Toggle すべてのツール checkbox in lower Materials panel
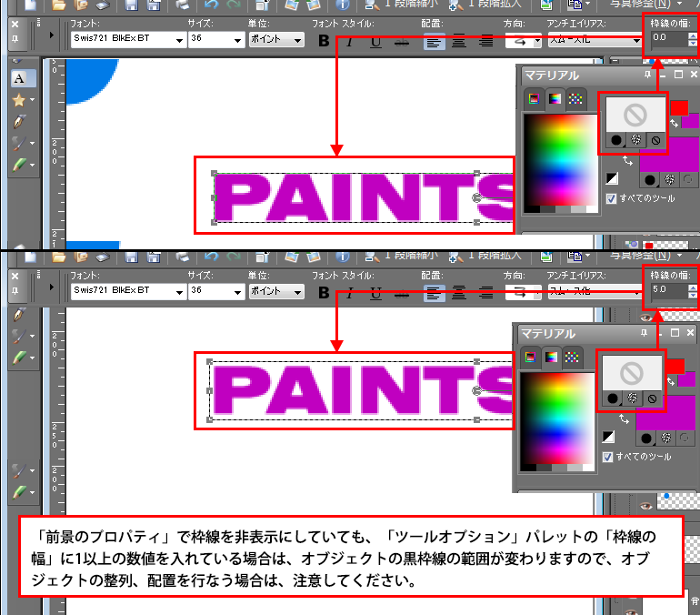700x615 pixels. 607,457
